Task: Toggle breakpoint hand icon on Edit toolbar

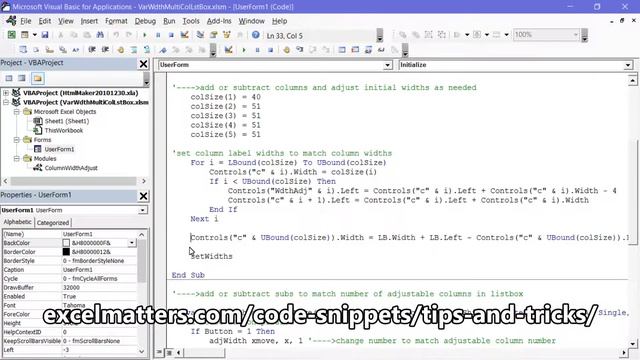Action: [120, 50]
